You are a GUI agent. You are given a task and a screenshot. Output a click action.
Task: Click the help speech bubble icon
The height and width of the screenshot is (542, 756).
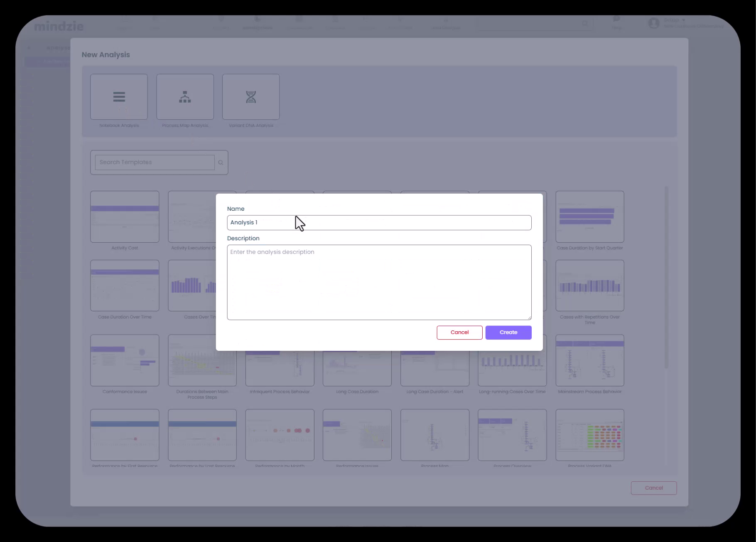(616, 19)
